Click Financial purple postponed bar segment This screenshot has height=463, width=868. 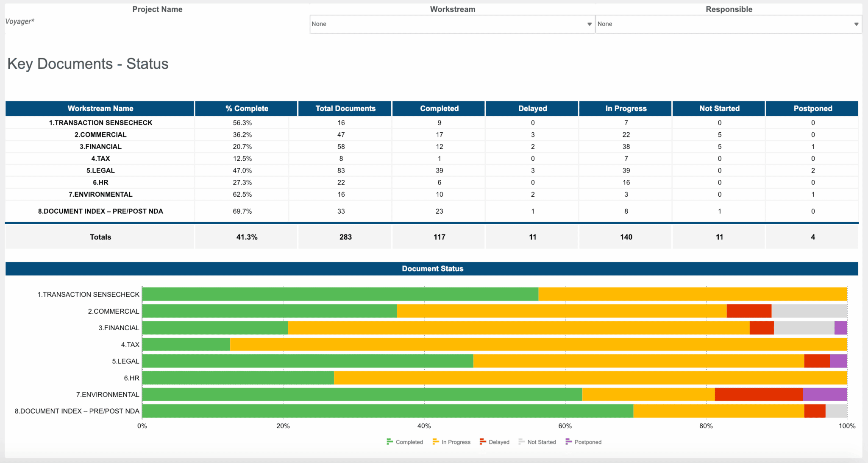pyautogui.click(x=840, y=328)
